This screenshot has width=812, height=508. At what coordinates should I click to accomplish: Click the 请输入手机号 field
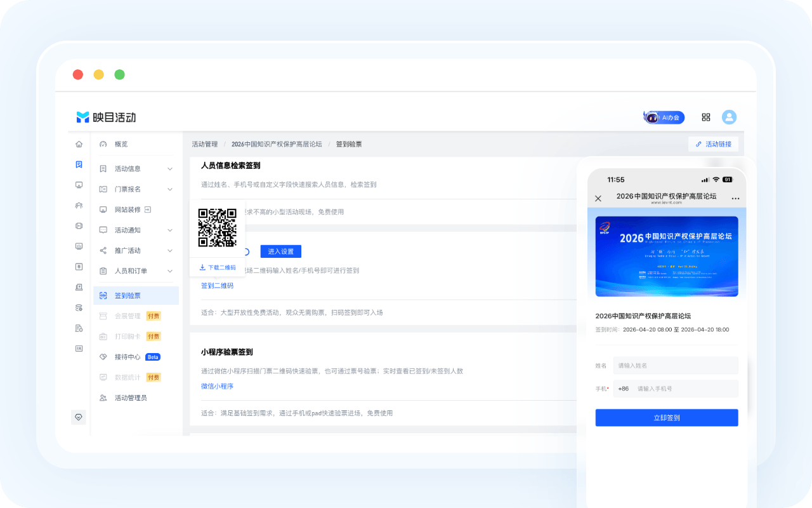coord(685,389)
